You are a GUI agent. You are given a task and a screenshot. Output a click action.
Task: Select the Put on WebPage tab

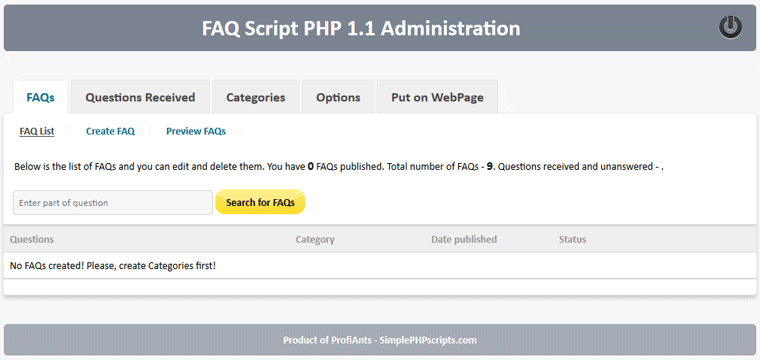pos(437,97)
